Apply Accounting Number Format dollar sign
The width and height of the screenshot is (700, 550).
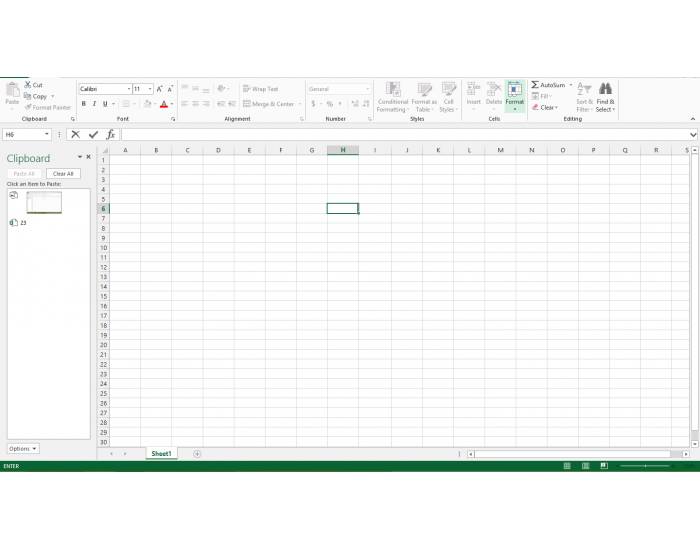point(313,104)
